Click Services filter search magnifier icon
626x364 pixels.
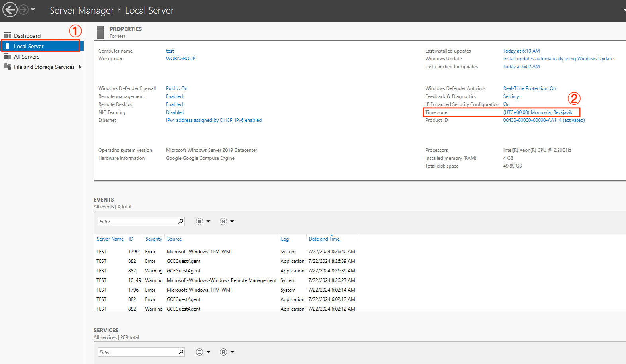[x=181, y=352]
